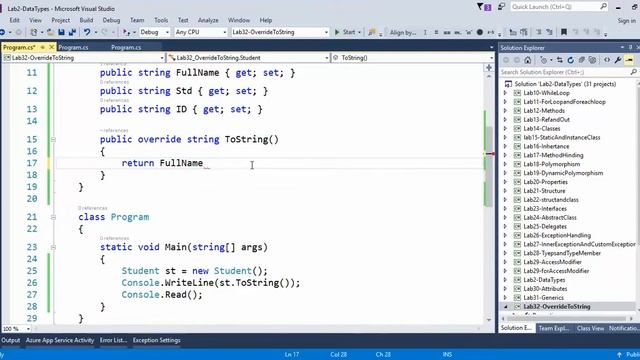Image resolution: width=640 pixels, height=360 pixels.
Task: Click the feedback icon beside Quick Launch
Action: (502, 7)
